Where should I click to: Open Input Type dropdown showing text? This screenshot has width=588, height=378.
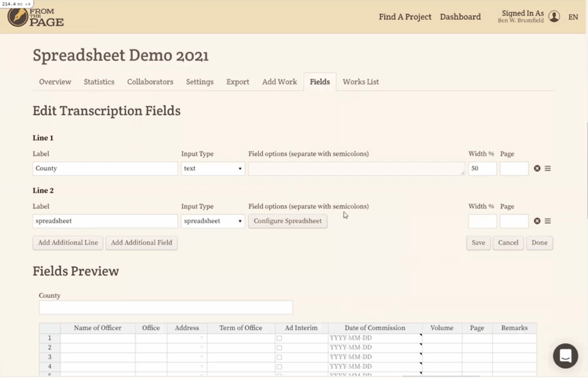(213, 169)
